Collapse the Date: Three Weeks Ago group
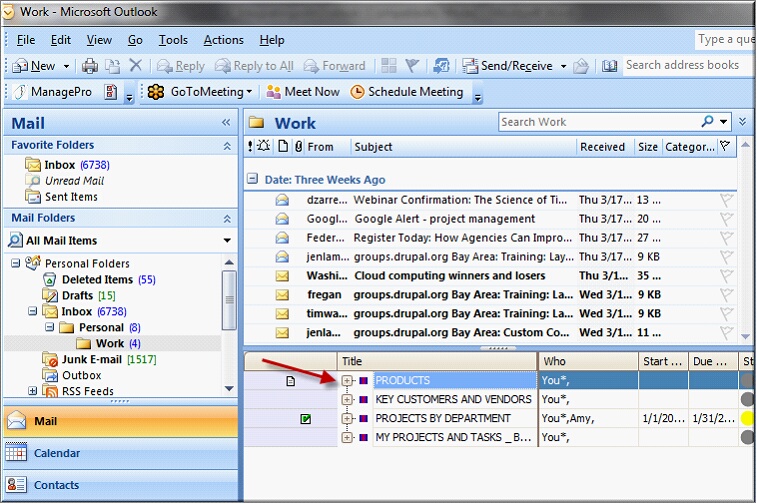The image size is (757, 504). coord(252,179)
